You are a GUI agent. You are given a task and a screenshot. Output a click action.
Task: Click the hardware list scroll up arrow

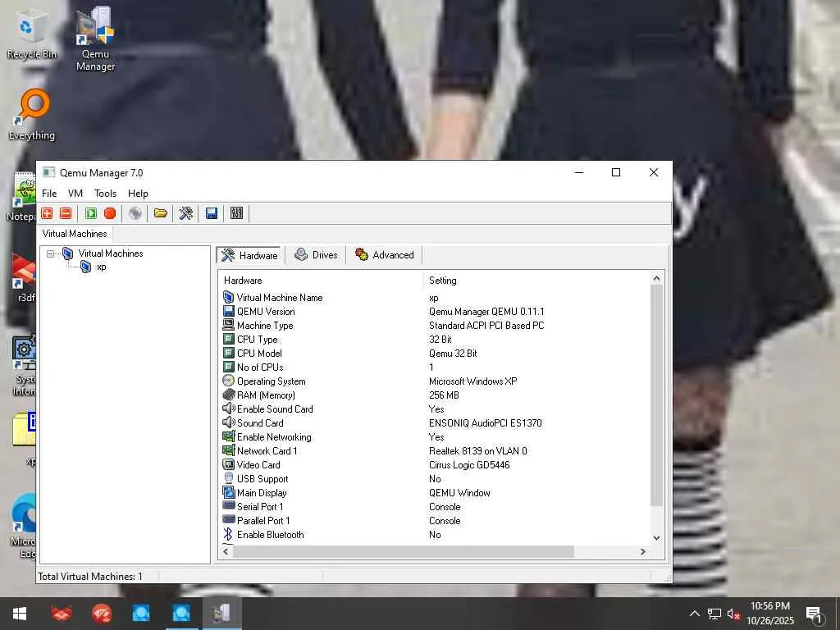click(657, 278)
